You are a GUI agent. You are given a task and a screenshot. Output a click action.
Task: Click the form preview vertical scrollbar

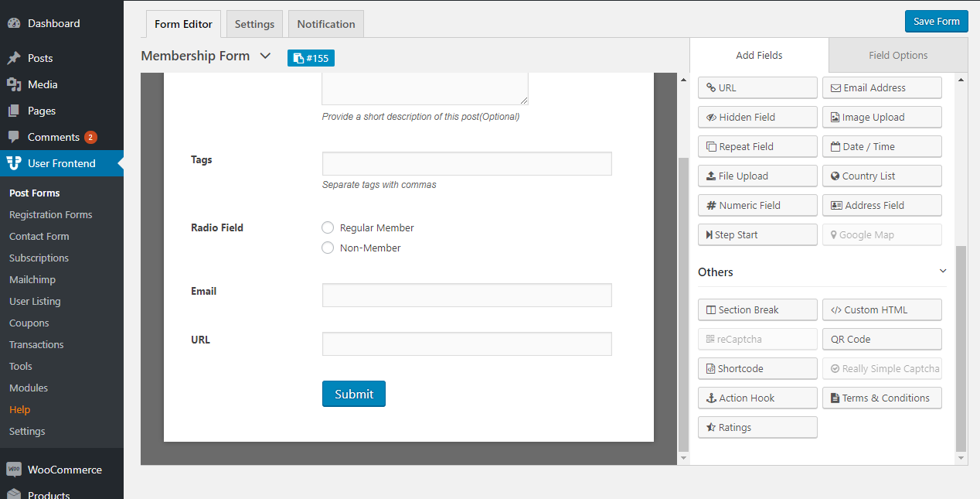pyautogui.click(x=682, y=303)
